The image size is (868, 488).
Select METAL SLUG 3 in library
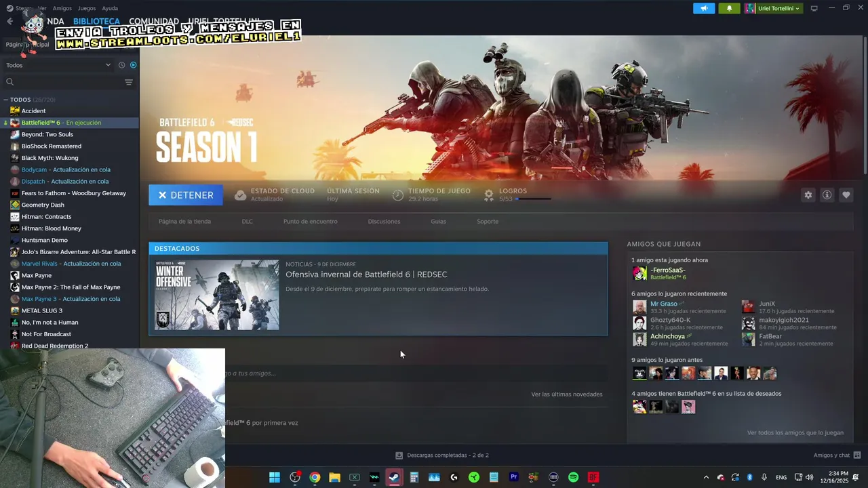pos(42,310)
